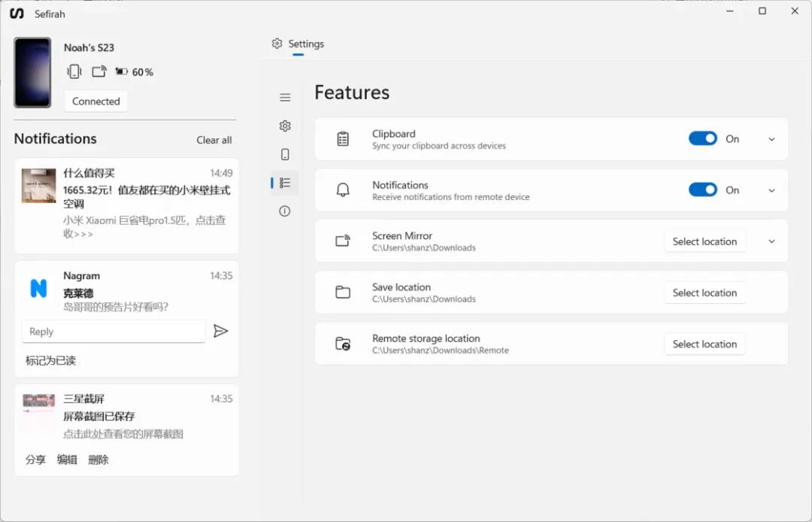The width and height of the screenshot is (812, 522).
Task: Click 编辑 on the screenshot notification
Action: point(67,460)
